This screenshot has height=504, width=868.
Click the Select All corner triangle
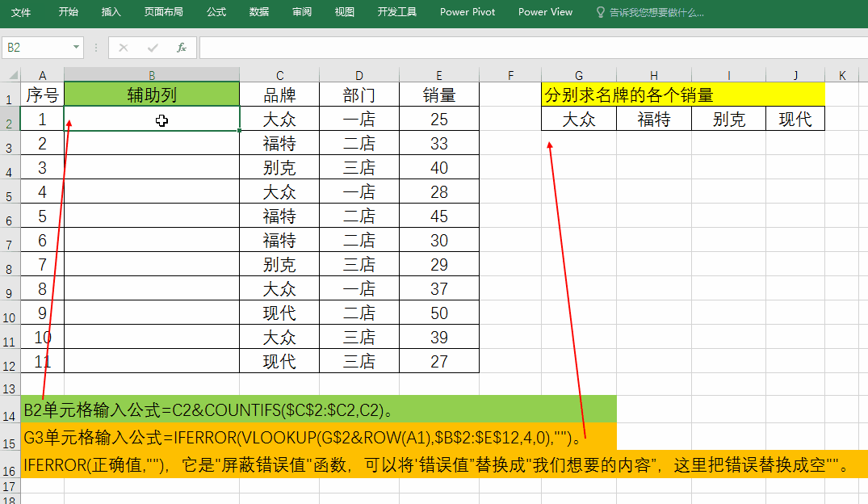pos(11,75)
